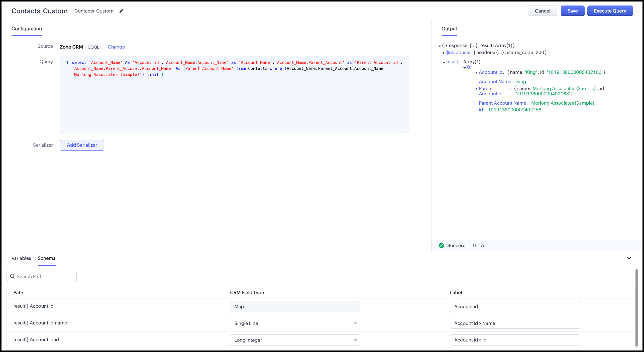Click the green Success checkmark icon

click(x=441, y=245)
